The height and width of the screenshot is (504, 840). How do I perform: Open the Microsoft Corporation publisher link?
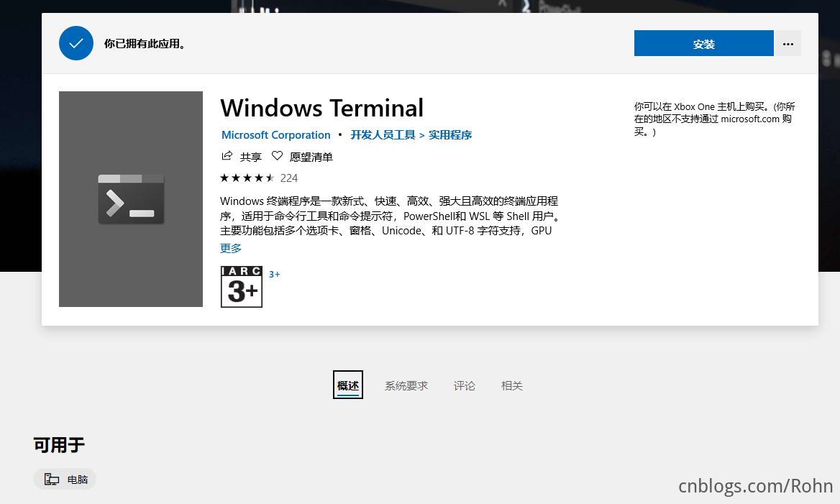[275, 135]
